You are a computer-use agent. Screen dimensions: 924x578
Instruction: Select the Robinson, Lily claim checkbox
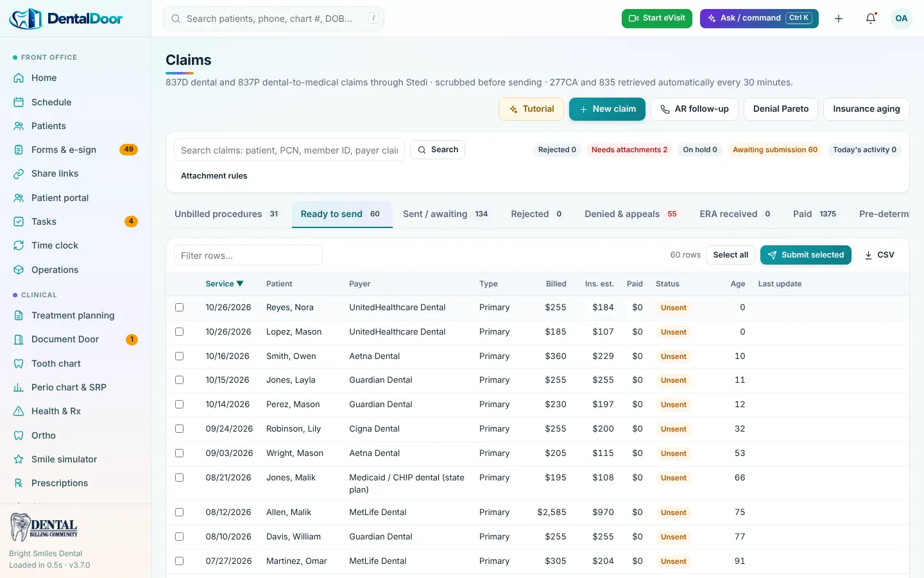(180, 429)
